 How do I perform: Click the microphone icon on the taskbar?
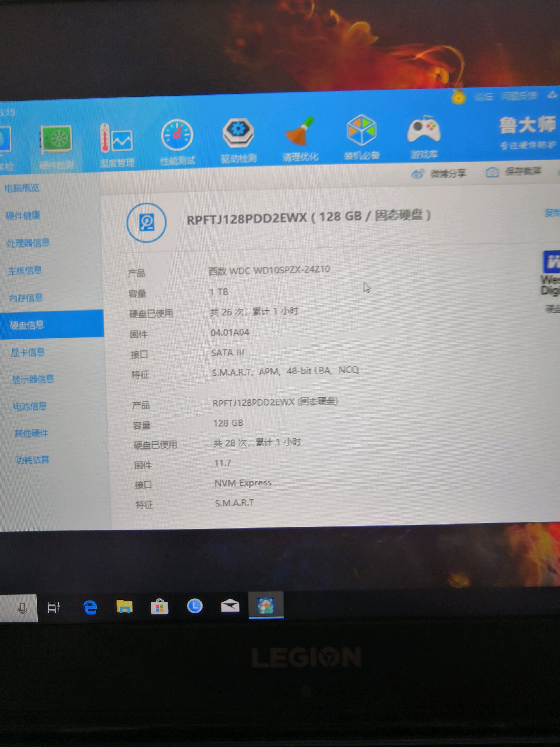pos(22,608)
